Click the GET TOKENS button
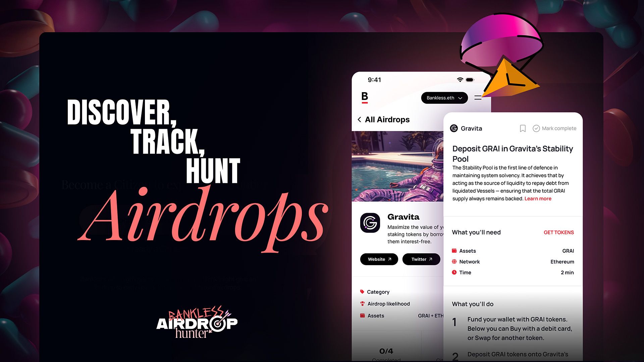Screen dimensions: 644x362 558,232
